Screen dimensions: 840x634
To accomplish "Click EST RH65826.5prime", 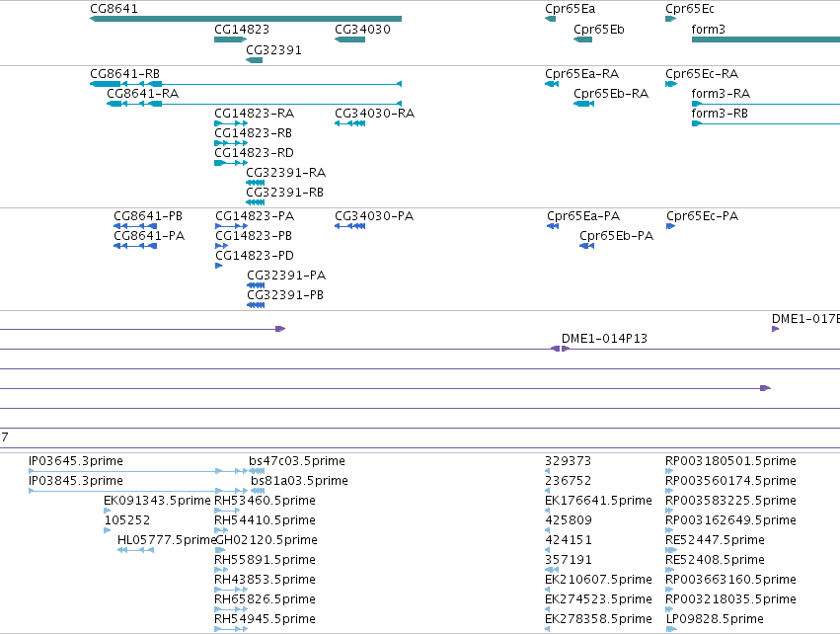I will pyautogui.click(x=231, y=610).
